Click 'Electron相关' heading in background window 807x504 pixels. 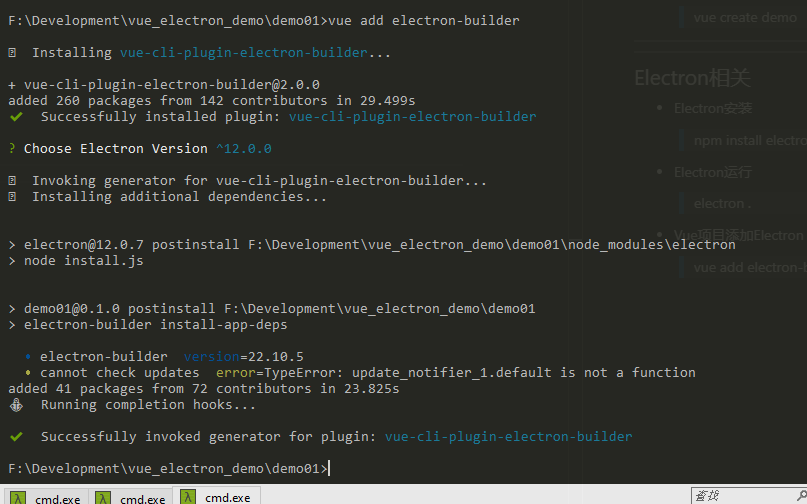coord(692,78)
